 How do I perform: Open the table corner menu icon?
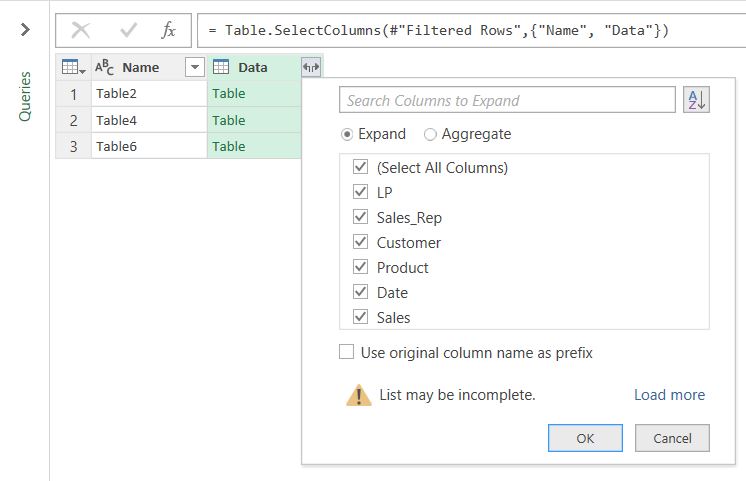[73, 67]
